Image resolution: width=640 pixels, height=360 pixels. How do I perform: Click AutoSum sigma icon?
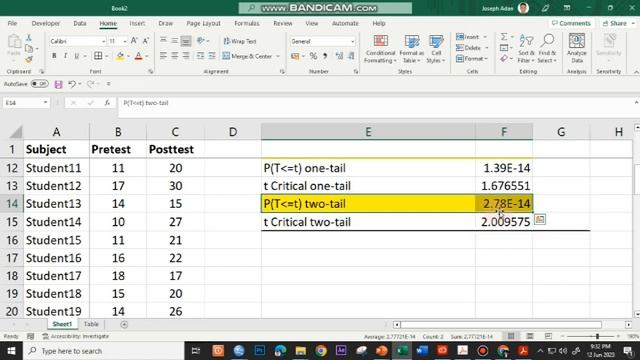[504, 37]
